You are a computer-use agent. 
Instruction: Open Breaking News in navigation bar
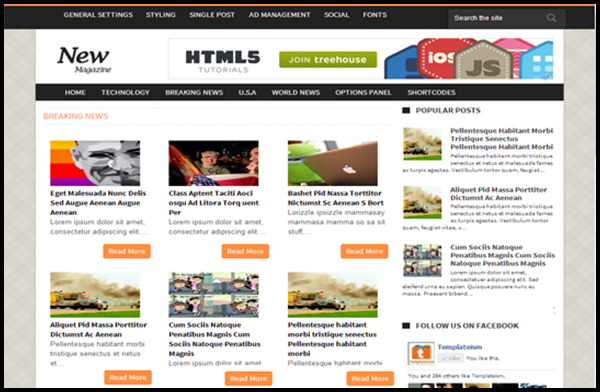pyautogui.click(x=194, y=92)
